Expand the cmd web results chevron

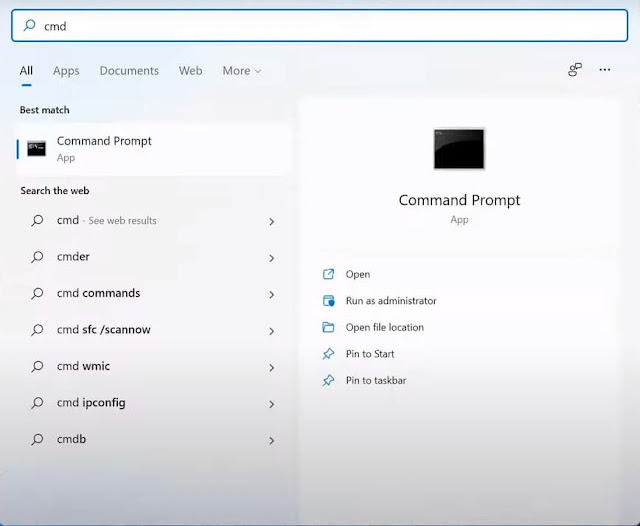271,222
